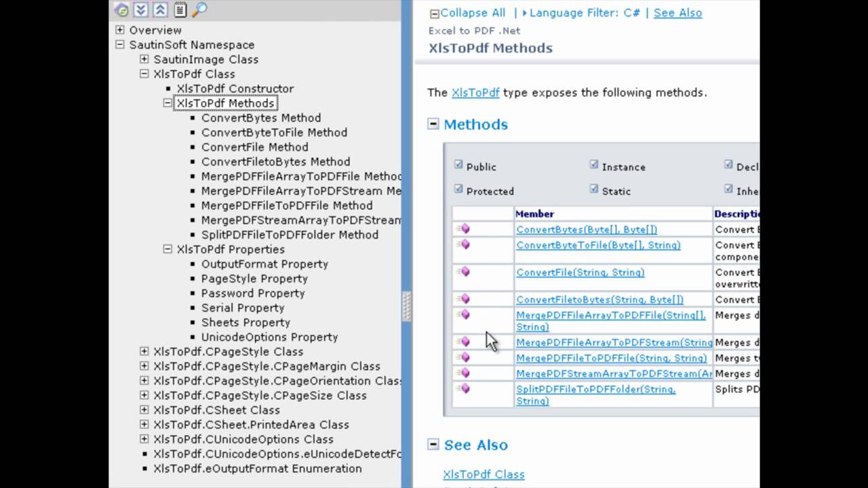Click the method icon beside ConvertFile row
This screenshot has height=488, width=868.
[x=463, y=272]
